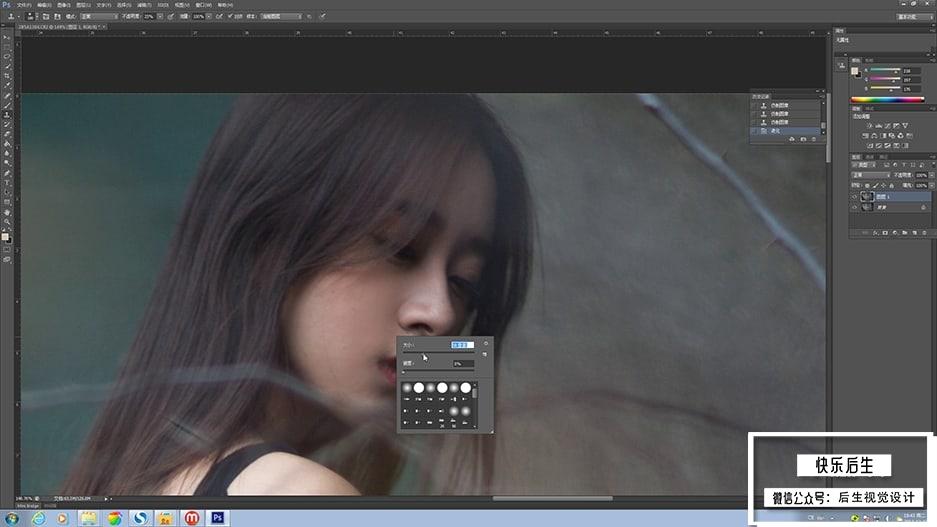Open the flow dropdown arrow in options bar

(x=209, y=16)
